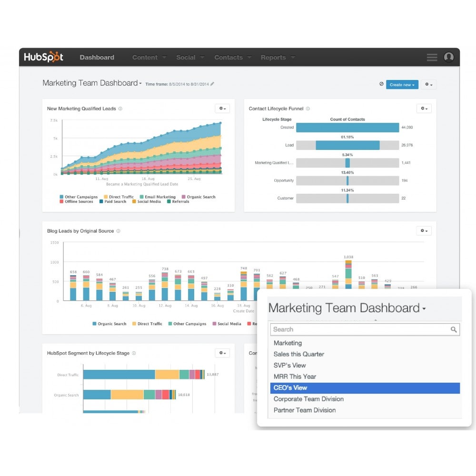Image resolution: width=476 pixels, height=476 pixels.
Task: Select SVP's View dashboard
Action: (x=365, y=366)
